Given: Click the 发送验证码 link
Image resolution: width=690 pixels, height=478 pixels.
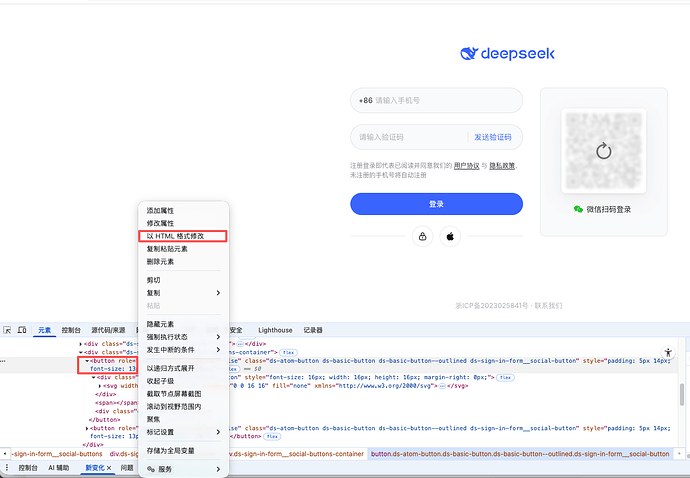Looking at the screenshot, I should pyautogui.click(x=492, y=137).
